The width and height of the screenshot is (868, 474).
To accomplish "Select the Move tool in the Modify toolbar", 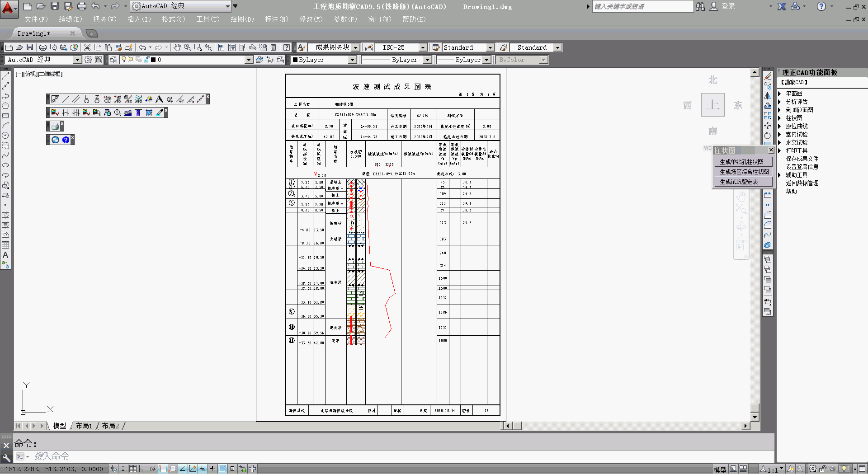I will 768,126.
